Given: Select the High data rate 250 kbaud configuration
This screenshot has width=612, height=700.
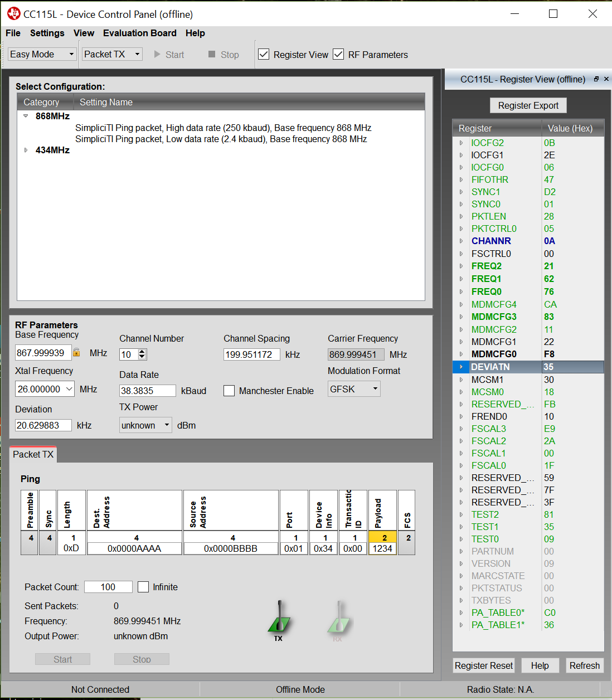Looking at the screenshot, I should [x=224, y=128].
